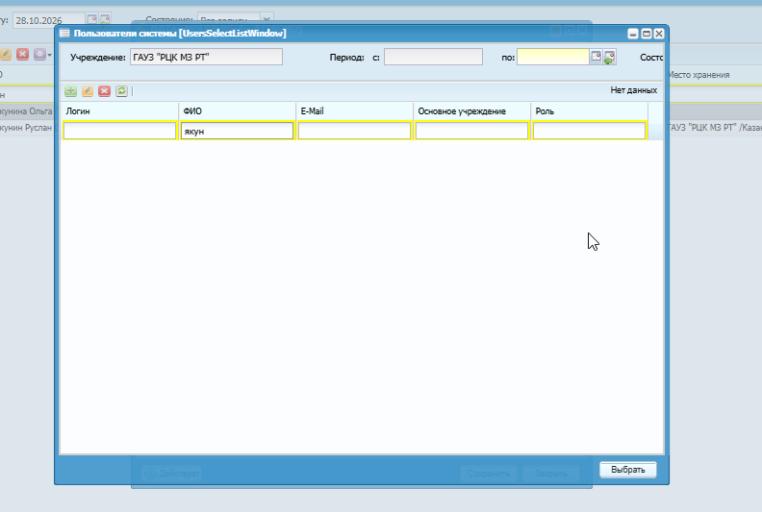The height and width of the screenshot is (512, 762).
Task: Click the Основное учреждение filter field
Action: (x=472, y=131)
